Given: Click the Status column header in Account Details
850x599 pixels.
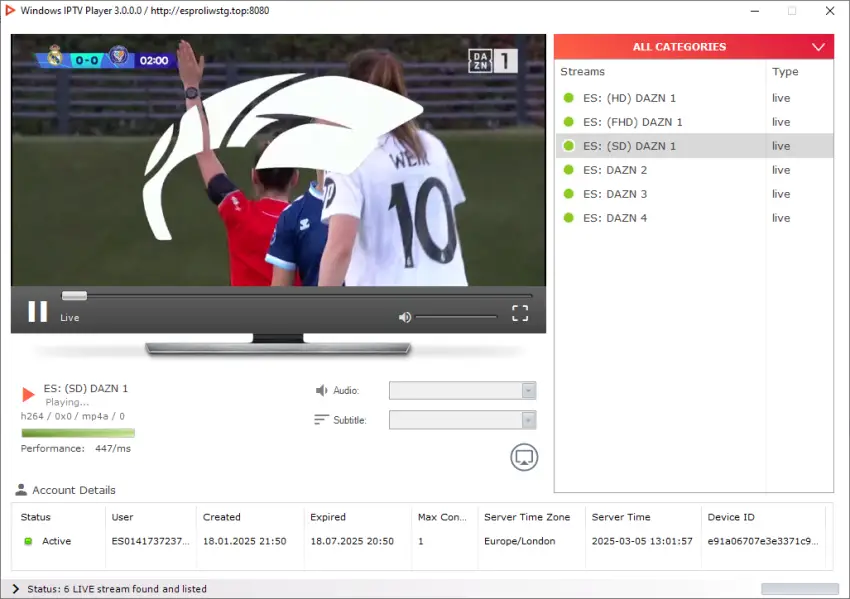Looking at the screenshot, I should 35,517.
